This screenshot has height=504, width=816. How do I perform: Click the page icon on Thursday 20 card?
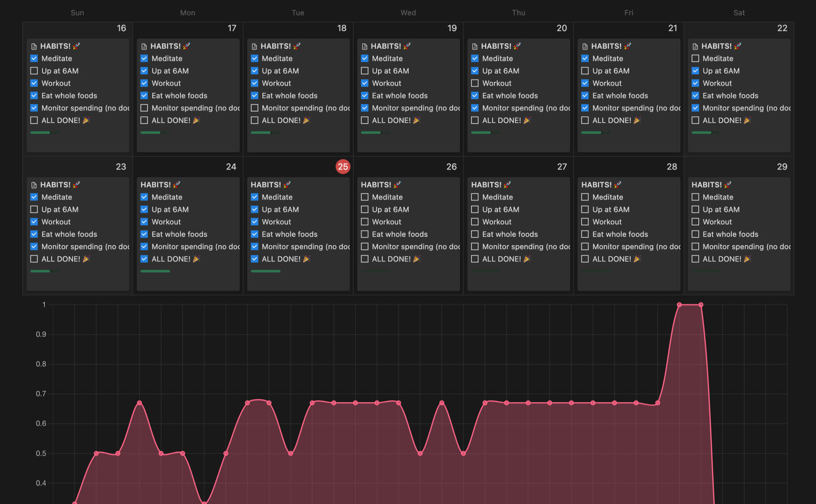[x=474, y=46]
